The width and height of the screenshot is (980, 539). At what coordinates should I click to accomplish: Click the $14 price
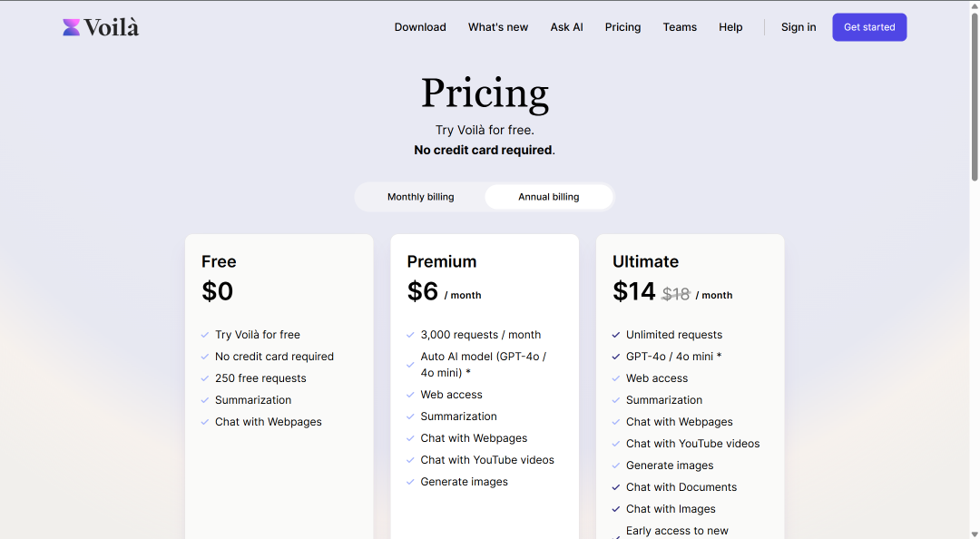(x=633, y=291)
